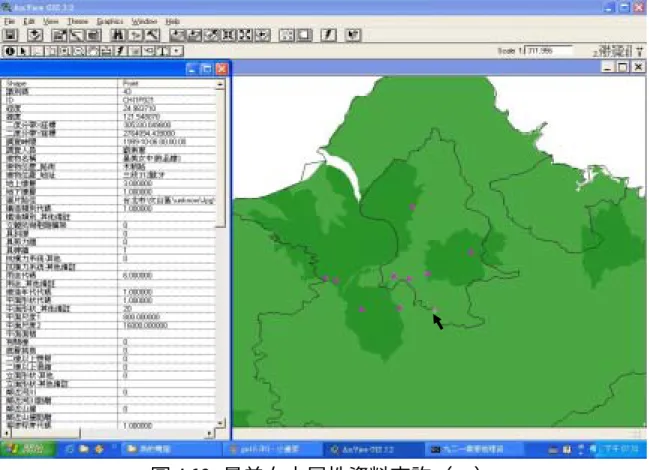Select the Hot Link lightning tool
The height and width of the screenshot is (470, 649).
pyautogui.click(x=120, y=51)
